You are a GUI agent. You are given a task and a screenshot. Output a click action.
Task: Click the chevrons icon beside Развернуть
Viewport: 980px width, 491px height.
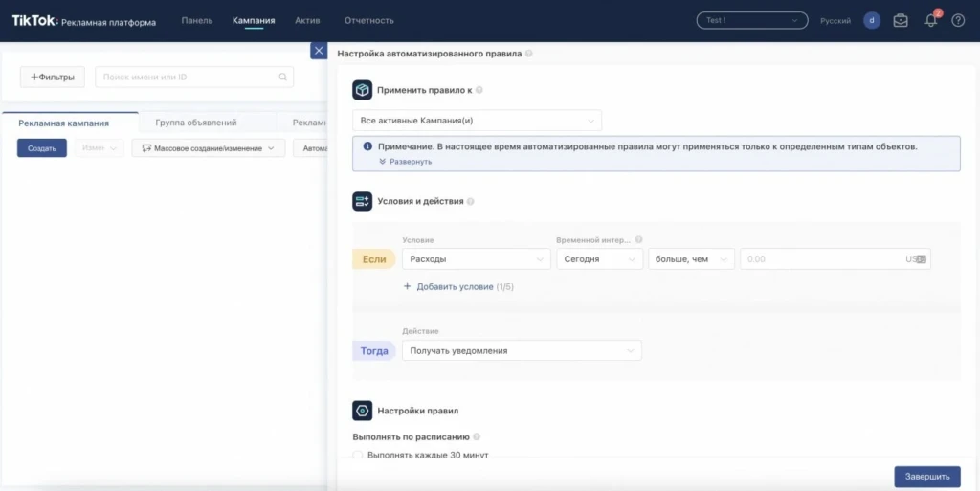(x=383, y=161)
